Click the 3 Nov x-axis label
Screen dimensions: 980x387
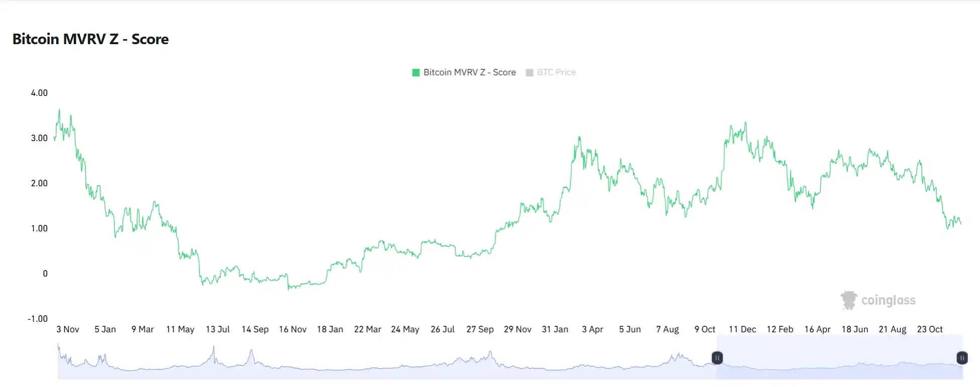[x=68, y=329]
